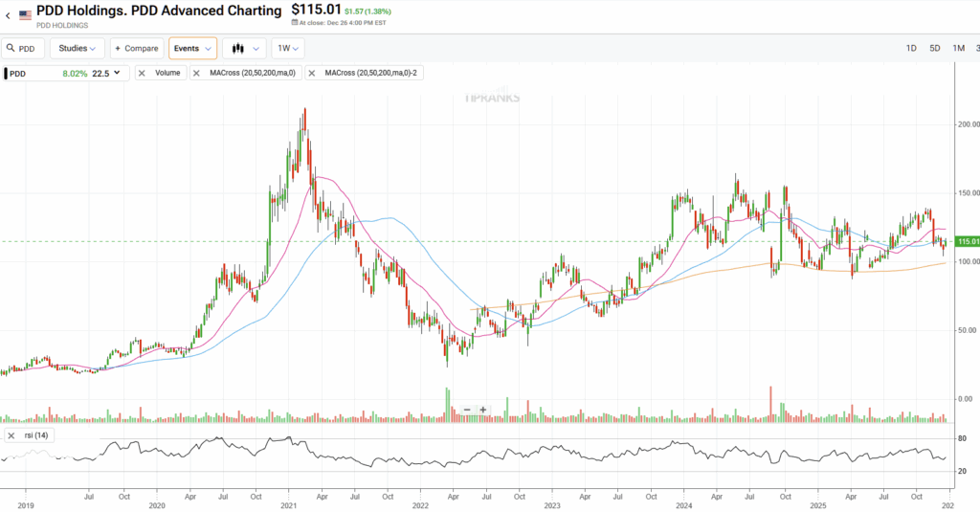Click the PDD symbol search box
This screenshot has height=512, width=980.
[x=23, y=48]
